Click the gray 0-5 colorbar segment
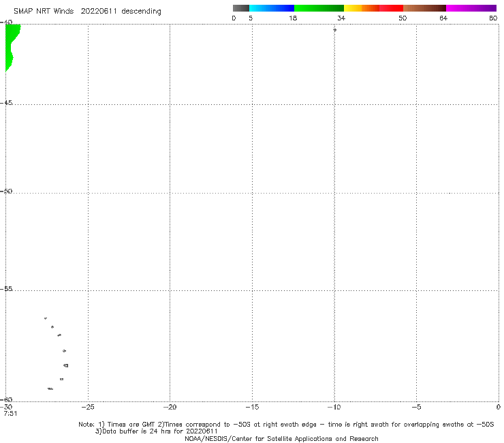This screenshot has width=504, height=443. pyautogui.click(x=241, y=8)
